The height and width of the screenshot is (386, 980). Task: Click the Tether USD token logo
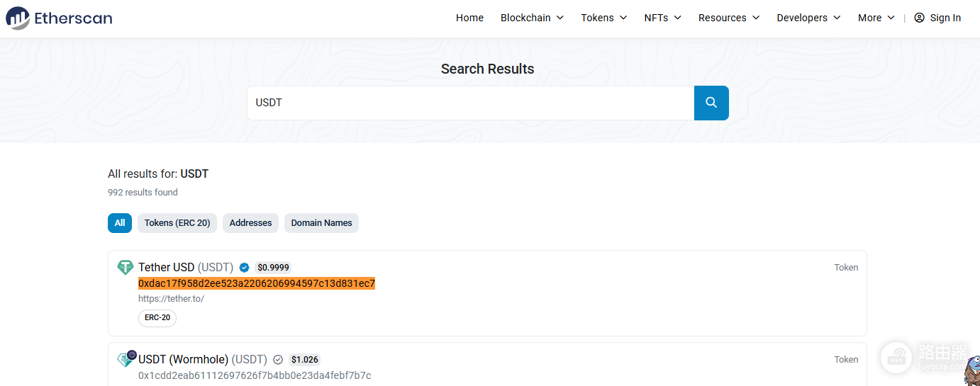point(126,268)
